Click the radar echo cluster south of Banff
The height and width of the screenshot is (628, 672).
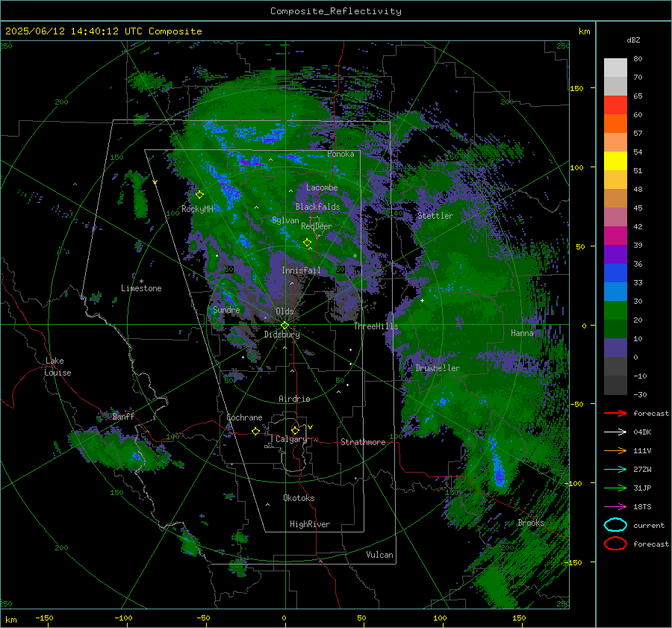[x=122, y=450]
